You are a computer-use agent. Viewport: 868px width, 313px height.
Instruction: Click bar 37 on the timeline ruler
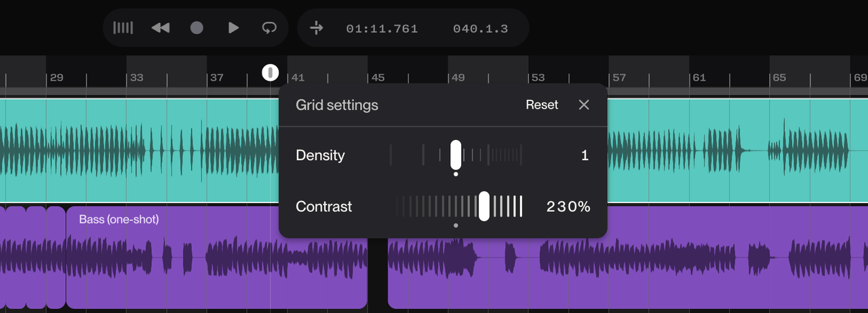click(216, 77)
